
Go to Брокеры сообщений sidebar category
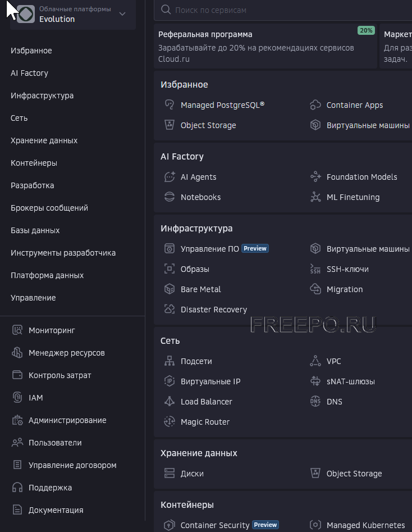(x=49, y=208)
